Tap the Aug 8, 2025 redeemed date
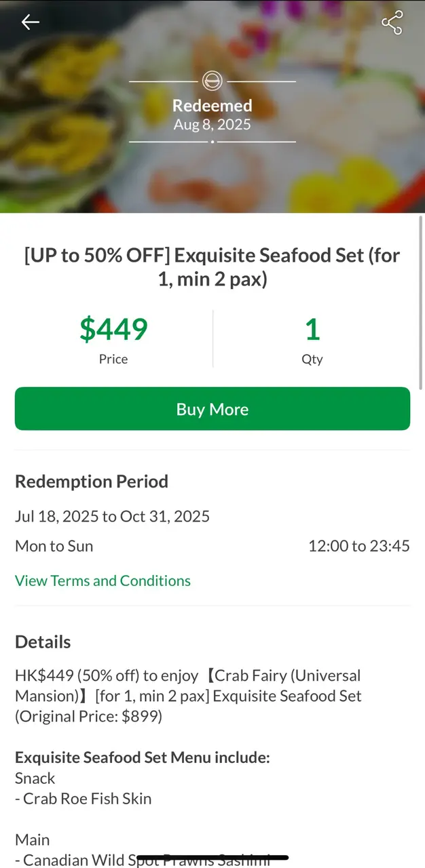Image resolution: width=425 pixels, height=868 pixels. tap(212, 125)
